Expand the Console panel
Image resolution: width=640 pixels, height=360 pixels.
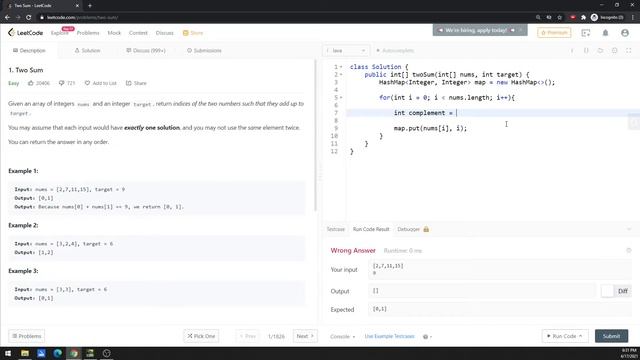coord(342,336)
